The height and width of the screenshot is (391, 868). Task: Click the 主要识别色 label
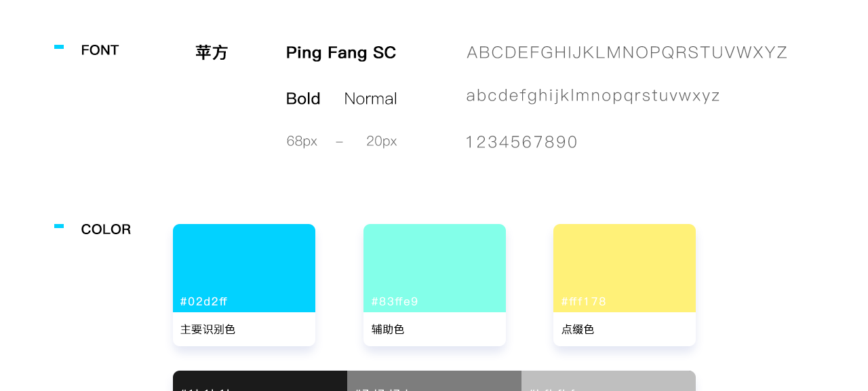pyautogui.click(x=208, y=329)
